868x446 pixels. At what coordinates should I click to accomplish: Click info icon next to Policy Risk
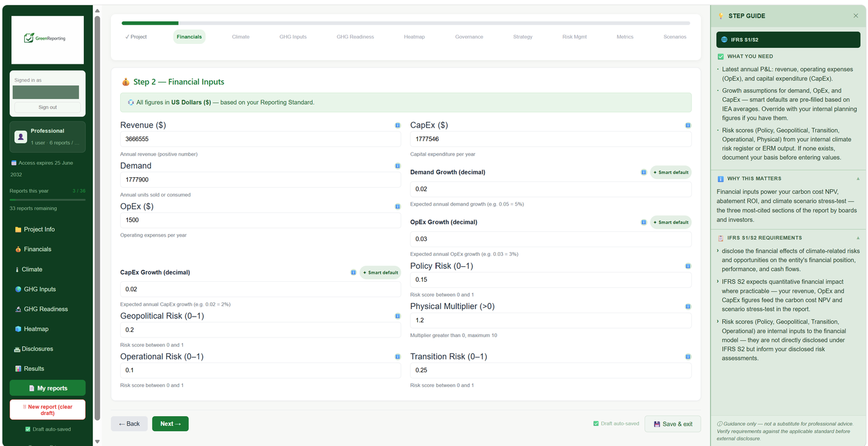(x=688, y=266)
